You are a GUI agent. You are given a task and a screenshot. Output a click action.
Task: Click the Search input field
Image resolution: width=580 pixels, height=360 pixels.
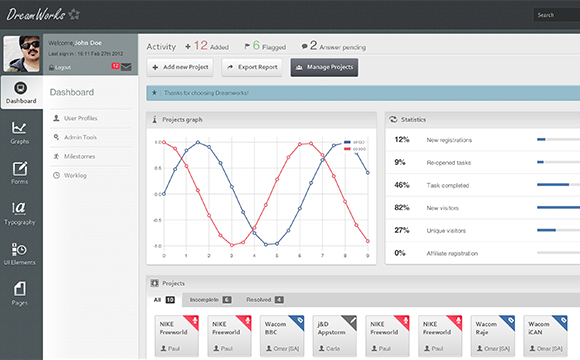[x=557, y=15]
